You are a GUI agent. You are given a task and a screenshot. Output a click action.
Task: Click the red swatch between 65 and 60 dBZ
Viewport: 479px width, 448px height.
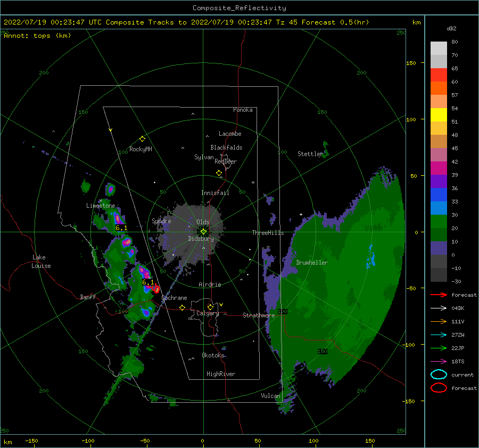[439, 75]
